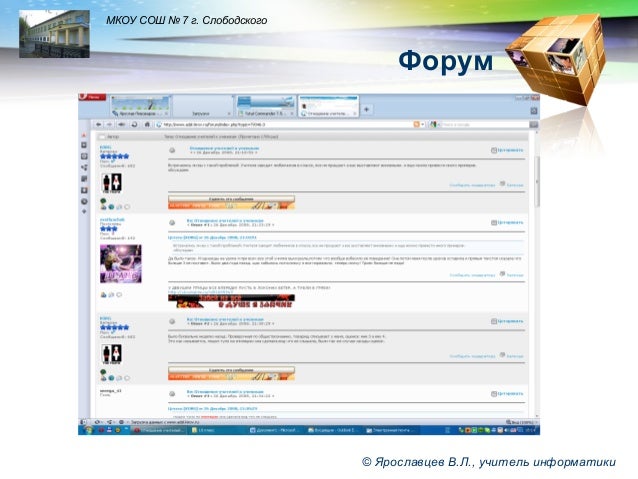Viewport: 638px width, 479px height.
Task: Open the second sidebar panel icon
Action: 84,145
